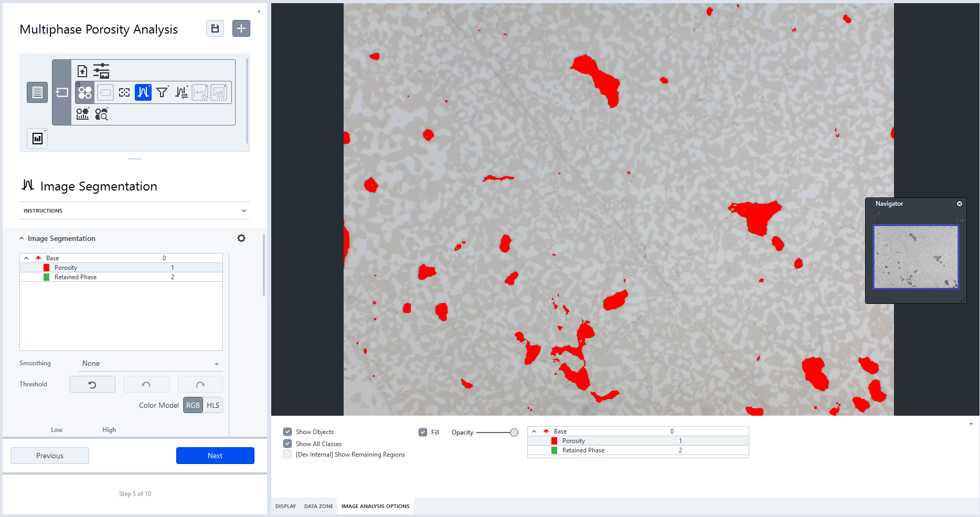980x517 pixels.
Task: Disable Show All Classes
Action: pyautogui.click(x=287, y=444)
